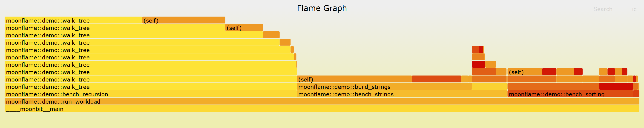Viewport: 644px width, 128px height.
Task: Toggle the 'ic' ignore-case button
Action: coord(634,9)
